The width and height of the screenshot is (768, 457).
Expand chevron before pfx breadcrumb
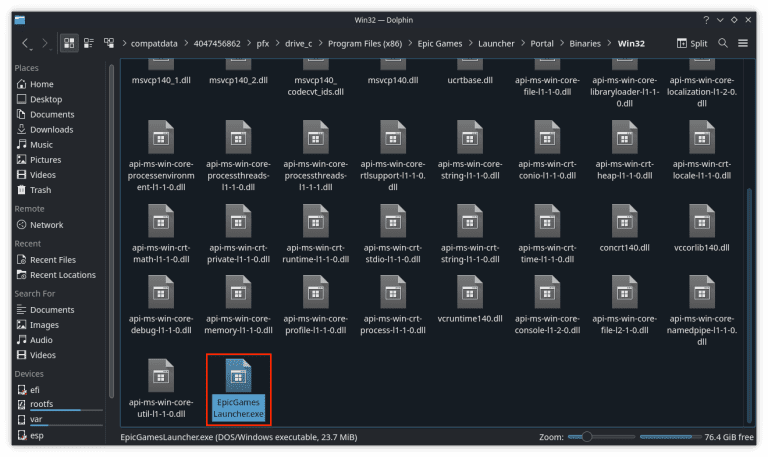click(x=249, y=44)
